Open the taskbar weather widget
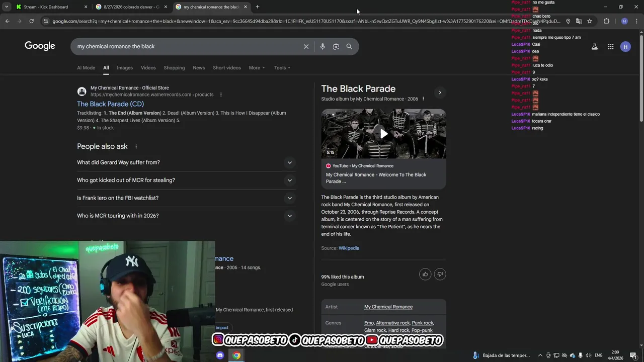The width and height of the screenshot is (644, 362). [501, 355]
